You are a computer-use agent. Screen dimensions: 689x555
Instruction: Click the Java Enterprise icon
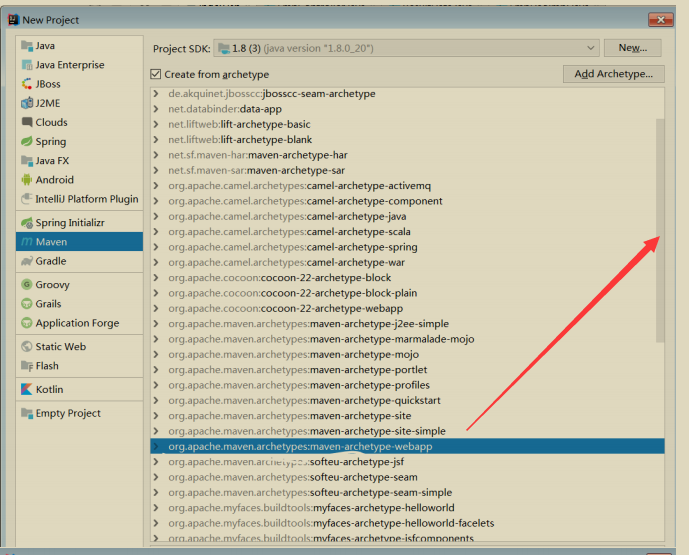tap(27, 65)
